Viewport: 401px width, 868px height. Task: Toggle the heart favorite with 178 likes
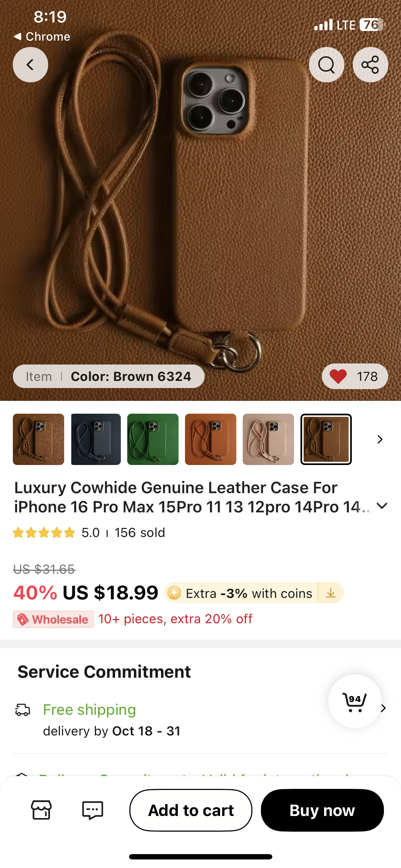coord(355,376)
